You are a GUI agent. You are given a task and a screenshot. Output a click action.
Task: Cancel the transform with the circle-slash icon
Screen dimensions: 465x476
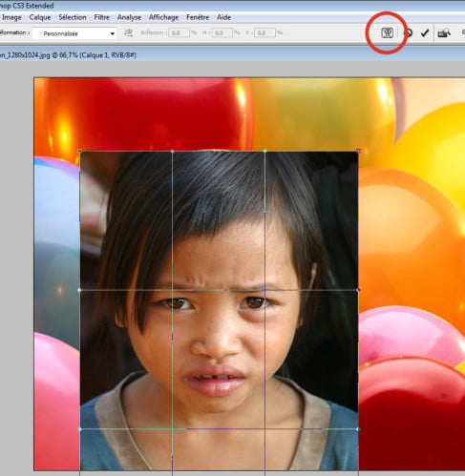pos(409,32)
